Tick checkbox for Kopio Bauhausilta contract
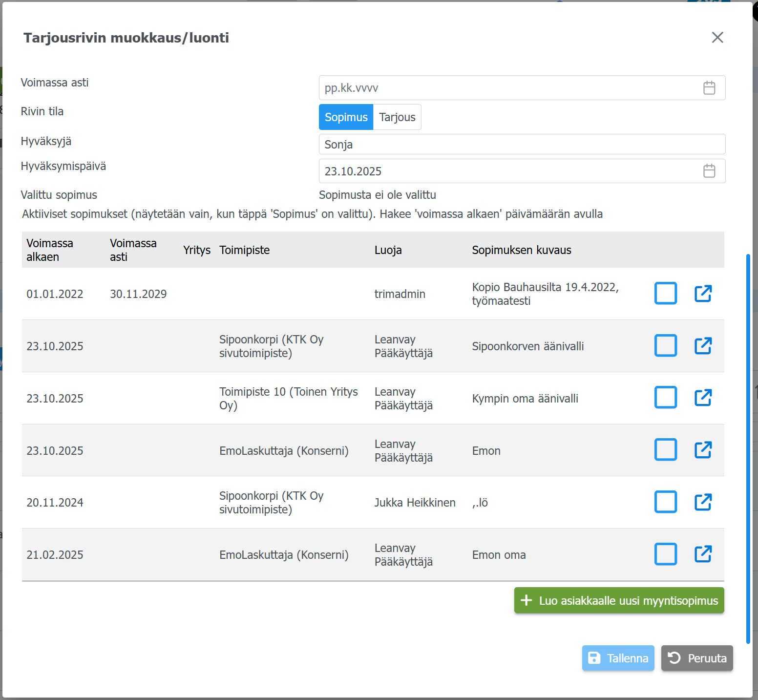Image resolution: width=758 pixels, height=700 pixels. coord(665,294)
